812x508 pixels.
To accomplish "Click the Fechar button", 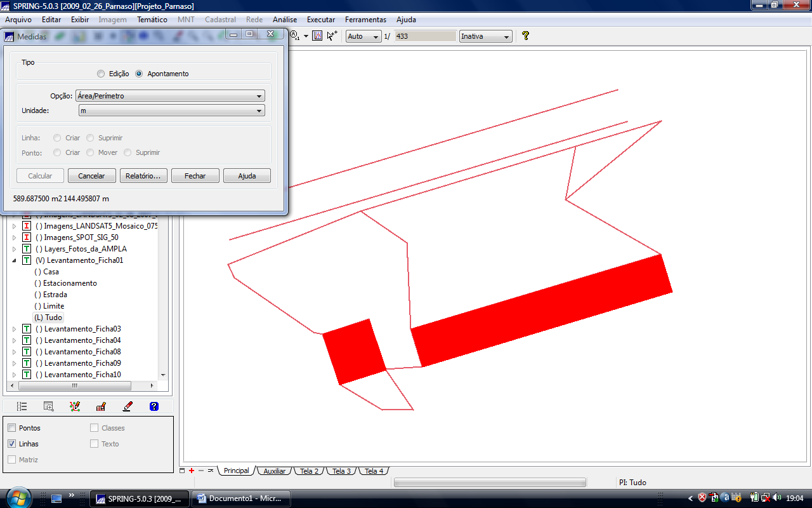I will [195, 176].
